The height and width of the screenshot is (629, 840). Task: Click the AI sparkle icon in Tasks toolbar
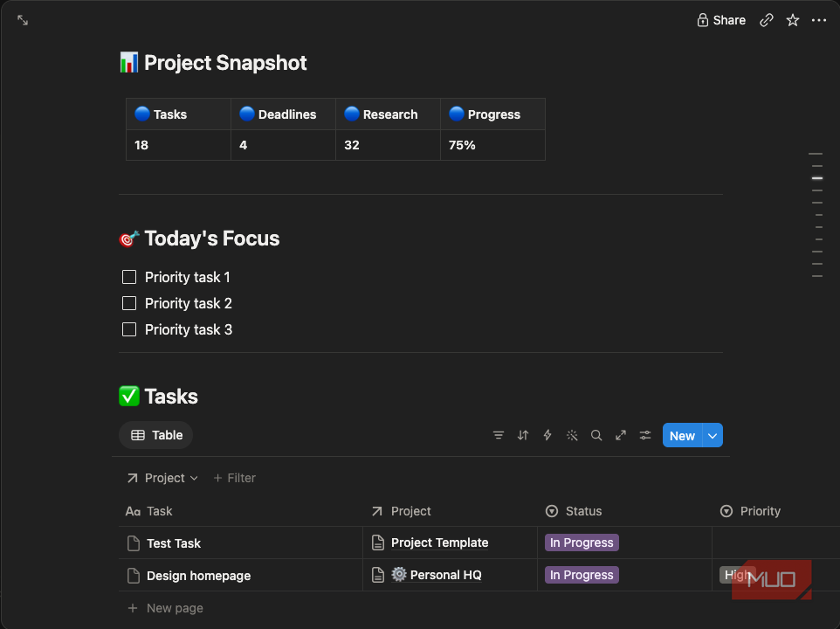coord(572,435)
